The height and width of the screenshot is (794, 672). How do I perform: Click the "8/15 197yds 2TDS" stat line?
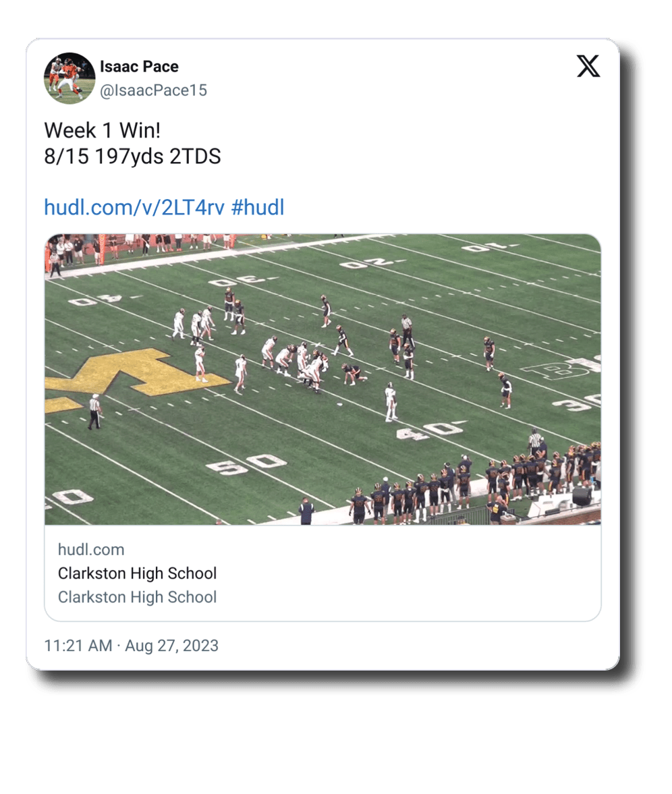coord(132,157)
